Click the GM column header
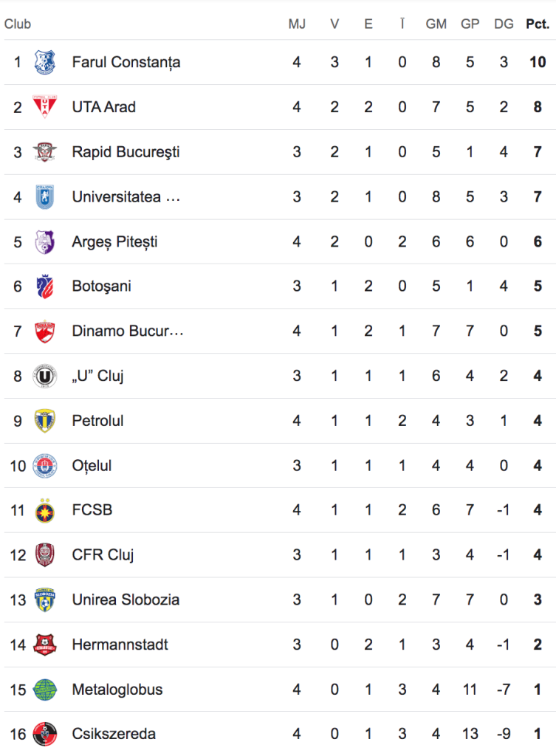Screen dimensions: 556x756 (436, 24)
